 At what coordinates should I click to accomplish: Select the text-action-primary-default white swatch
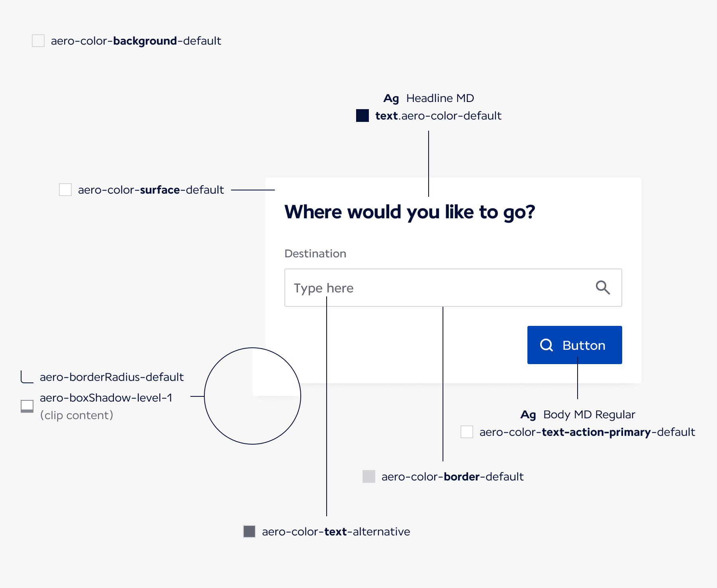click(x=467, y=432)
